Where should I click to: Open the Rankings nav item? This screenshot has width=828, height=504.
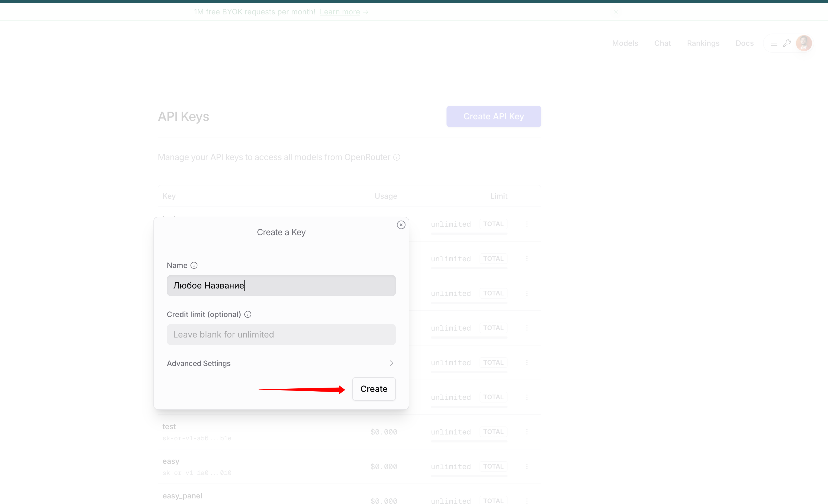click(703, 43)
